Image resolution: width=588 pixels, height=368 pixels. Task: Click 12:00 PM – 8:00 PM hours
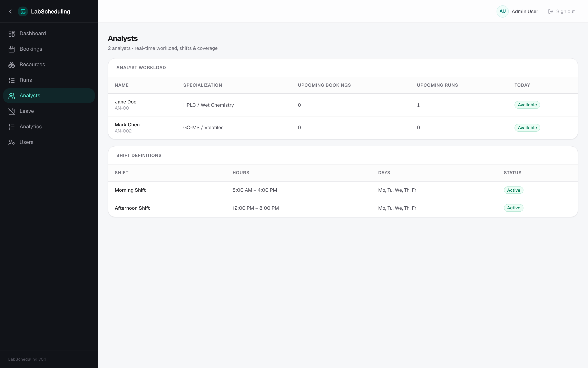tap(256, 208)
